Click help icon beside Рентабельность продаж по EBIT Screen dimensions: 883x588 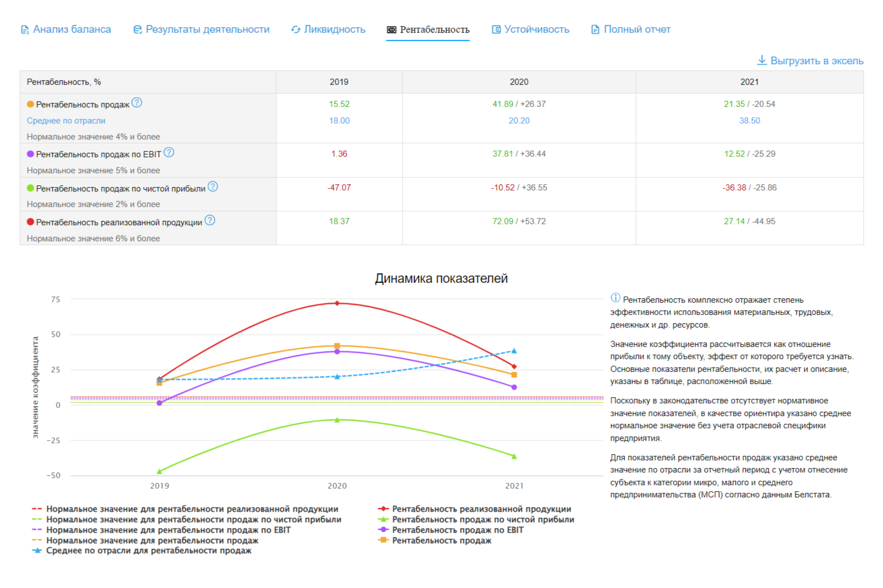(169, 153)
